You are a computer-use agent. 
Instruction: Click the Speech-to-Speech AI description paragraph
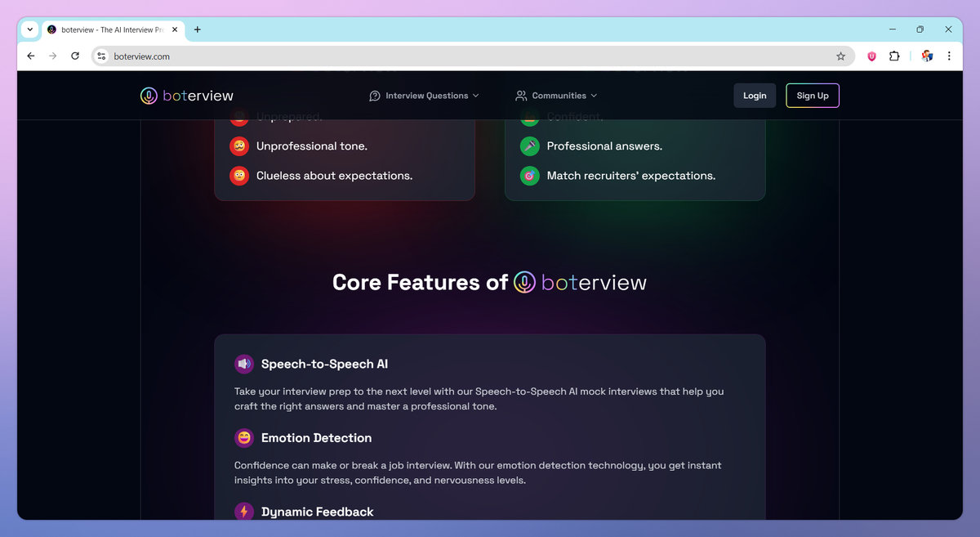click(479, 399)
